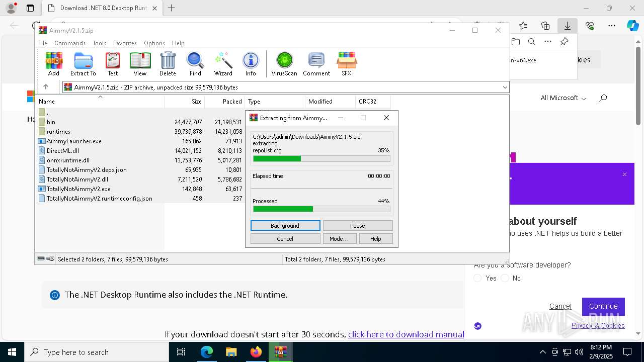Open Edge settings and more ellipsis
Image resolution: width=644 pixels, height=362 pixels.
click(612, 26)
